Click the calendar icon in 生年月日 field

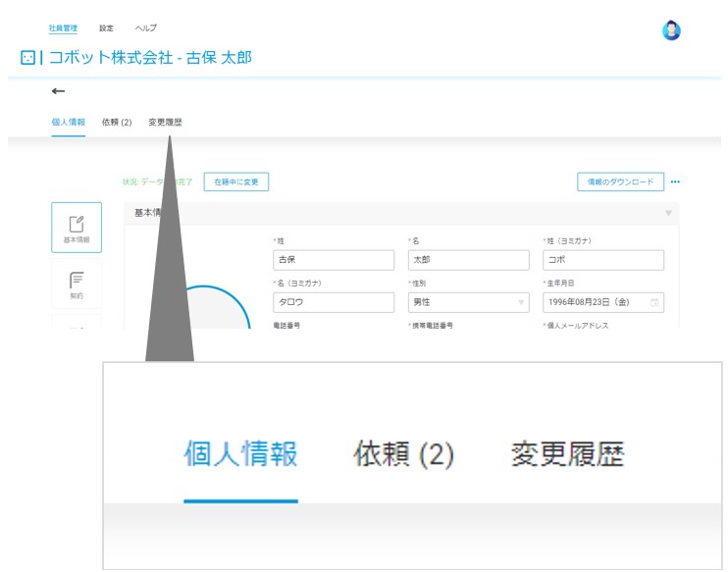click(x=654, y=303)
